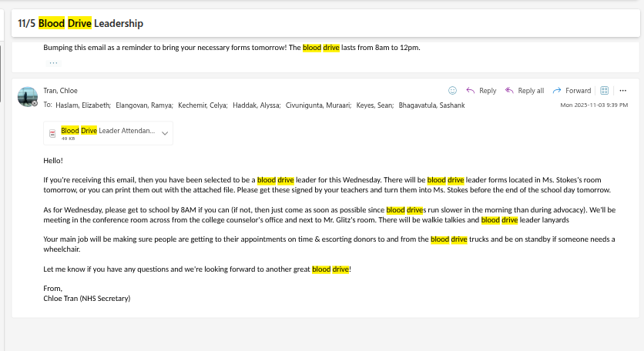Click the Forward button label

tap(578, 91)
